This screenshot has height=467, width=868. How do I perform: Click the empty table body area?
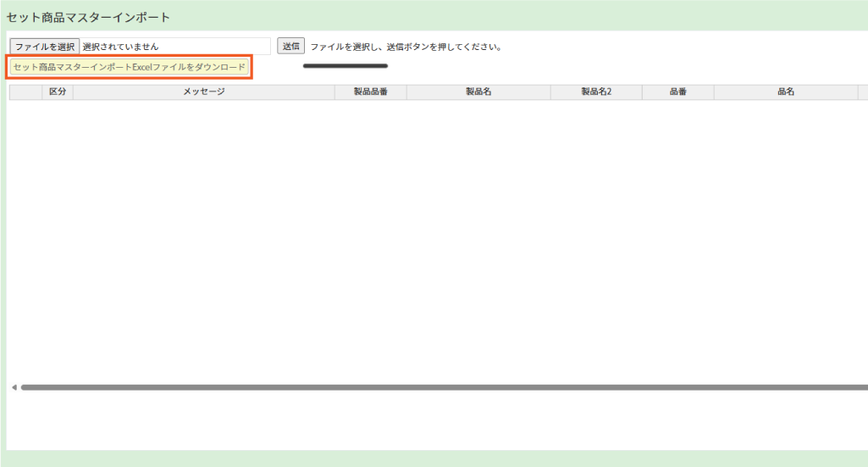click(x=423, y=237)
